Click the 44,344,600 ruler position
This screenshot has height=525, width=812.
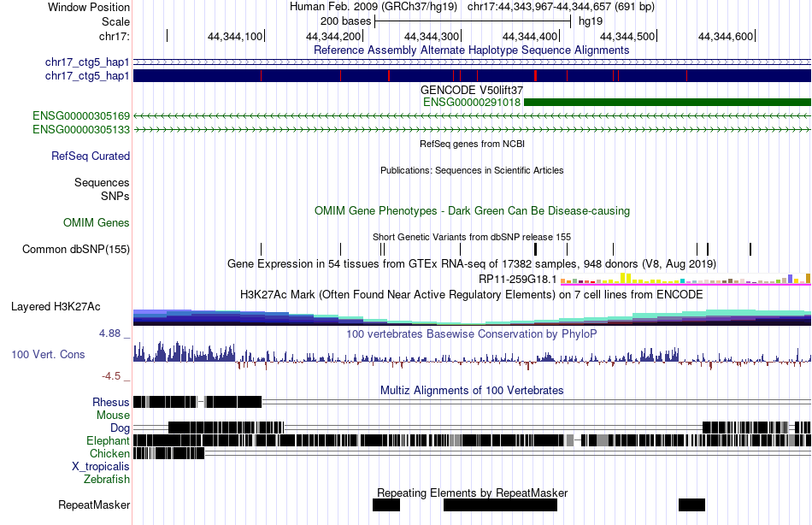pyautogui.click(x=726, y=36)
